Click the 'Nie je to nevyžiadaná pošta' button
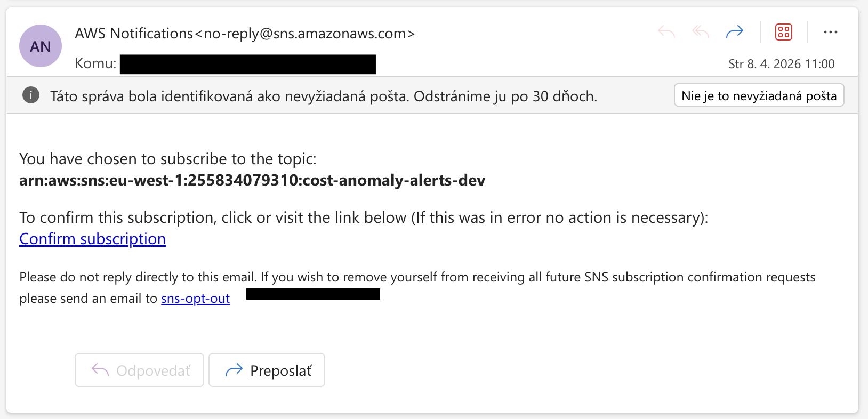 (758, 95)
